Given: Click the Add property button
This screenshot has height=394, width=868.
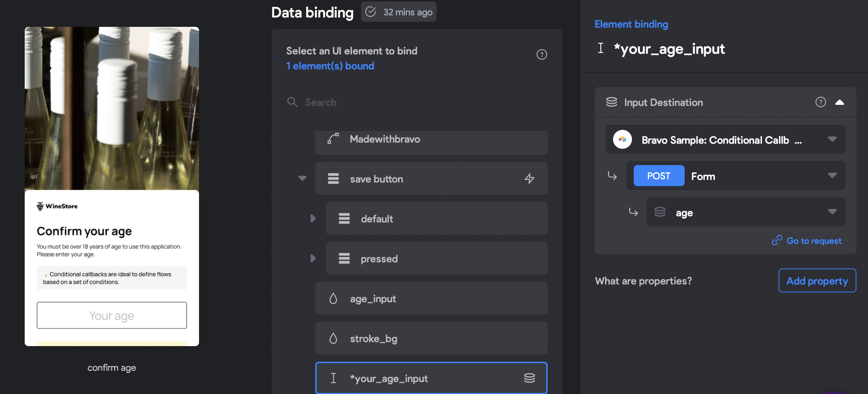Looking at the screenshot, I should [x=817, y=280].
